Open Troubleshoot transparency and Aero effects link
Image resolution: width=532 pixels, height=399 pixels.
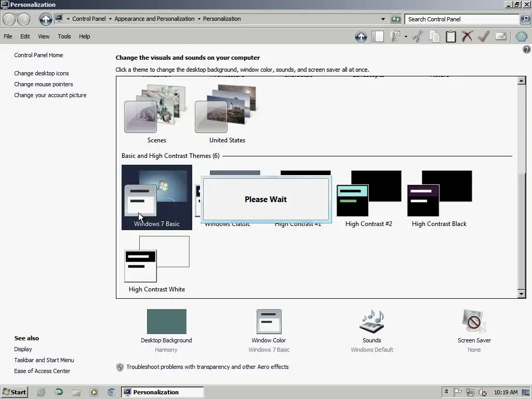pos(207,367)
